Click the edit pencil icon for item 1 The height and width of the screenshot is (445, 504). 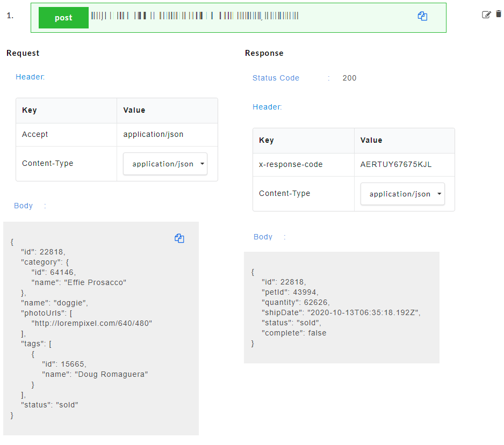coord(486,14)
